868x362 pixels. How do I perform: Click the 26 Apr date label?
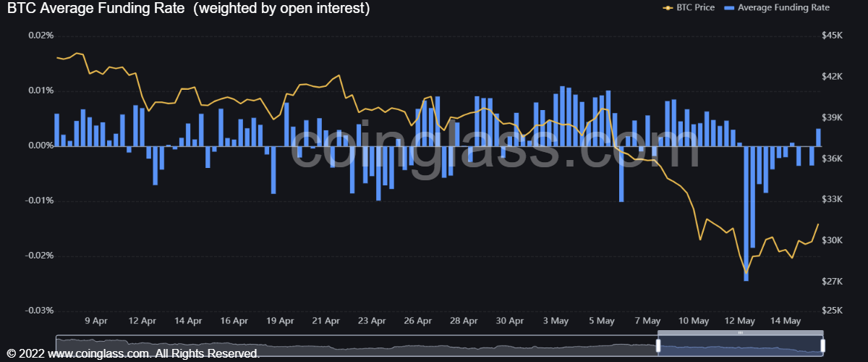(x=418, y=320)
